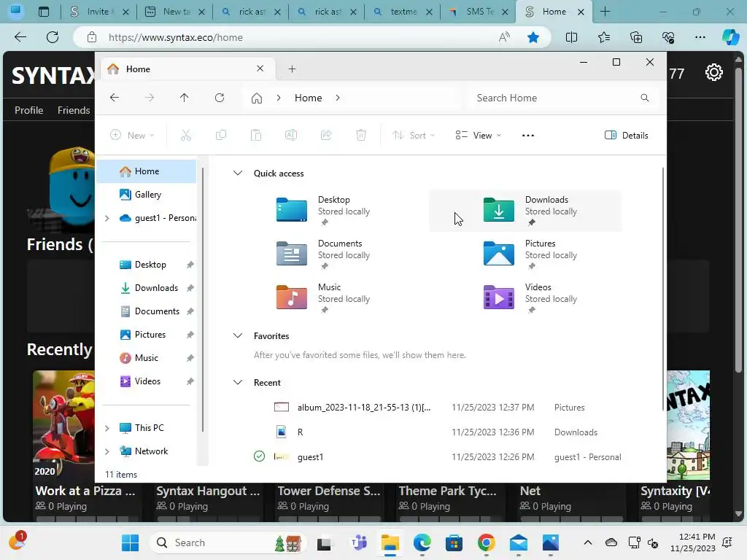The height and width of the screenshot is (560, 747).
Task: Click the Edge favorites star in address bar
Action: [533, 37]
